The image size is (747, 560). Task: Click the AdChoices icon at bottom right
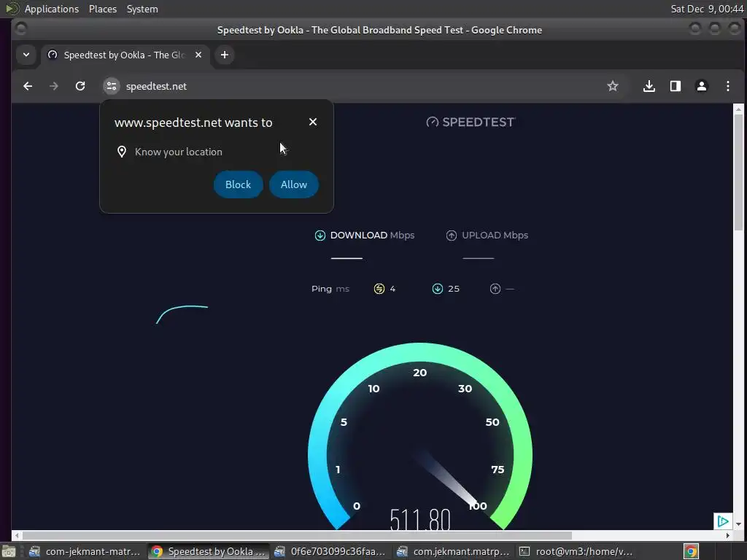pyautogui.click(x=722, y=521)
